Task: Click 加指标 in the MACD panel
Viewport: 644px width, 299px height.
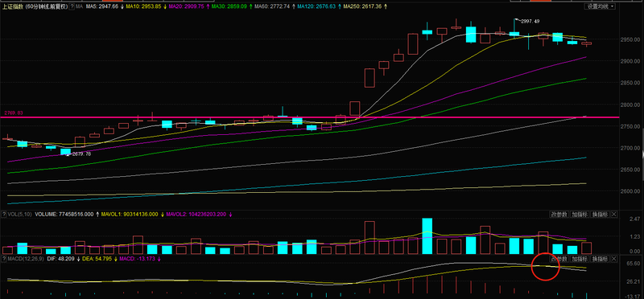Action: [579, 260]
